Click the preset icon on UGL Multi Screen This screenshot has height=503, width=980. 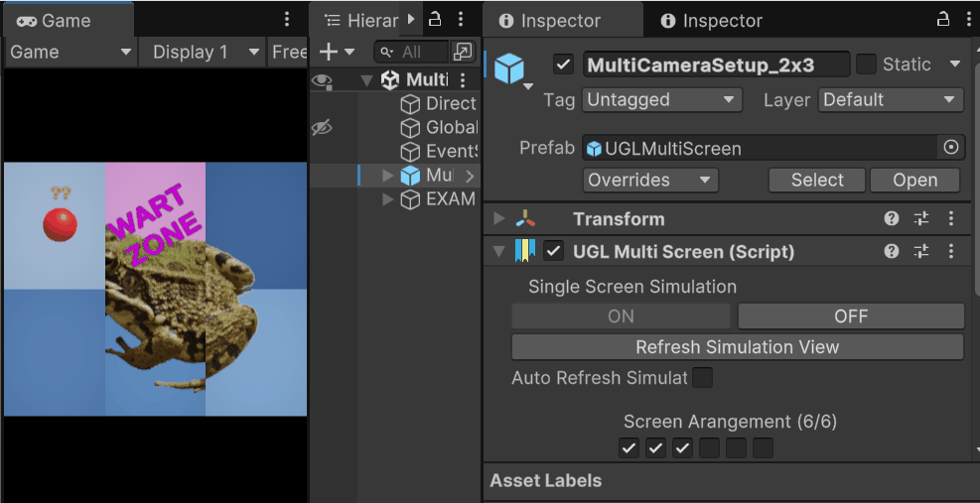click(x=920, y=252)
